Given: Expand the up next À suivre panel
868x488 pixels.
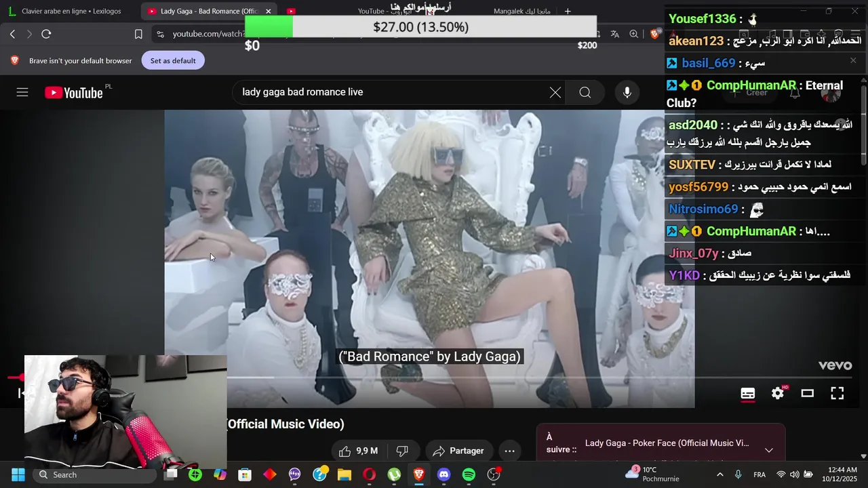Looking at the screenshot, I should click(x=769, y=450).
